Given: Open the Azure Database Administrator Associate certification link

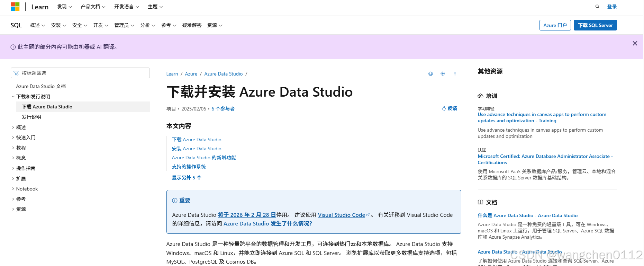Looking at the screenshot, I should click(545, 159).
